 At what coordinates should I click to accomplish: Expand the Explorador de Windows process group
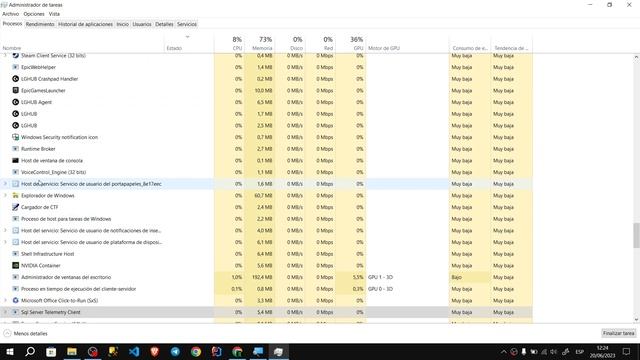5,196
